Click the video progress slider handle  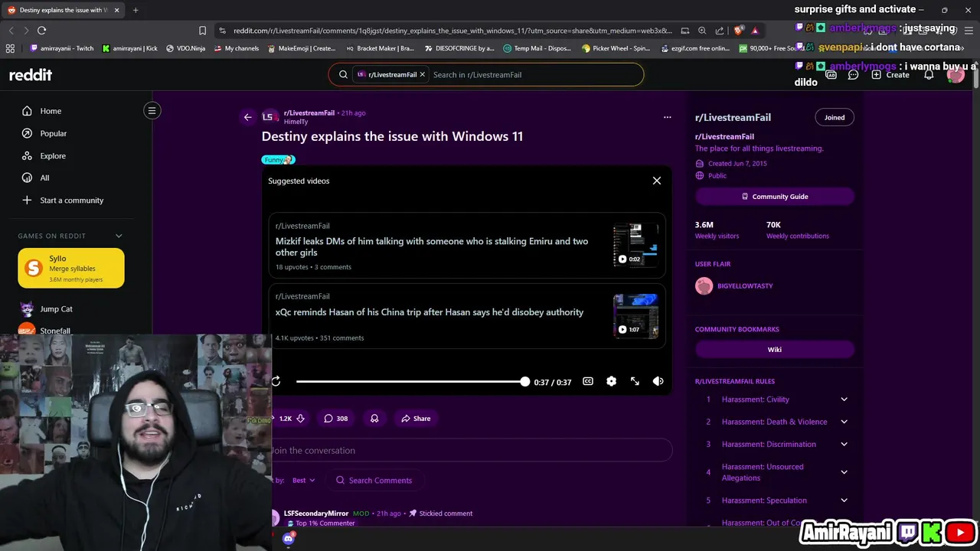click(524, 381)
